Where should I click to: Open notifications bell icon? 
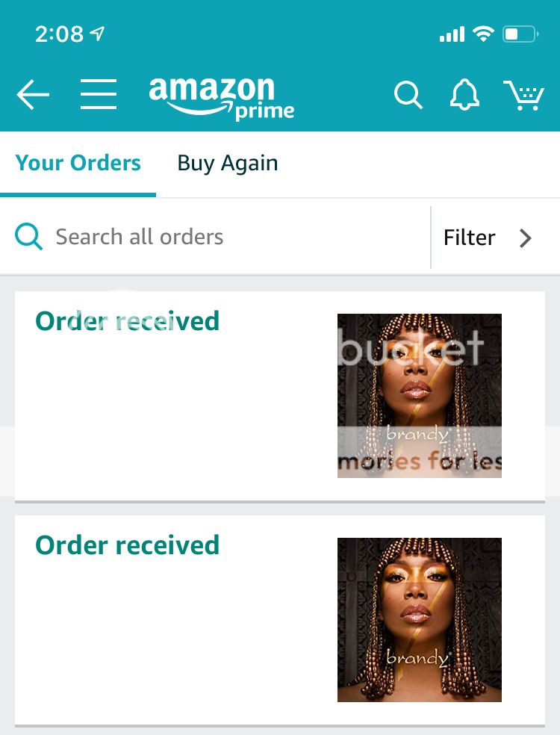click(x=464, y=95)
